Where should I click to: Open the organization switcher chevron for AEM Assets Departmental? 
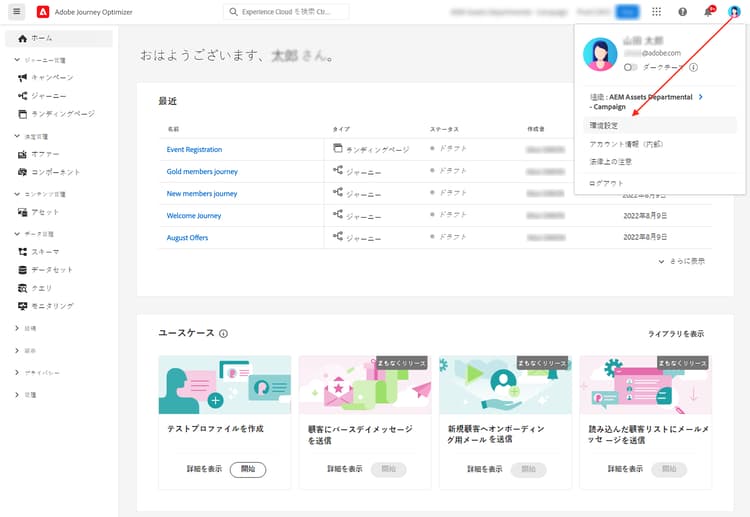tap(700, 97)
